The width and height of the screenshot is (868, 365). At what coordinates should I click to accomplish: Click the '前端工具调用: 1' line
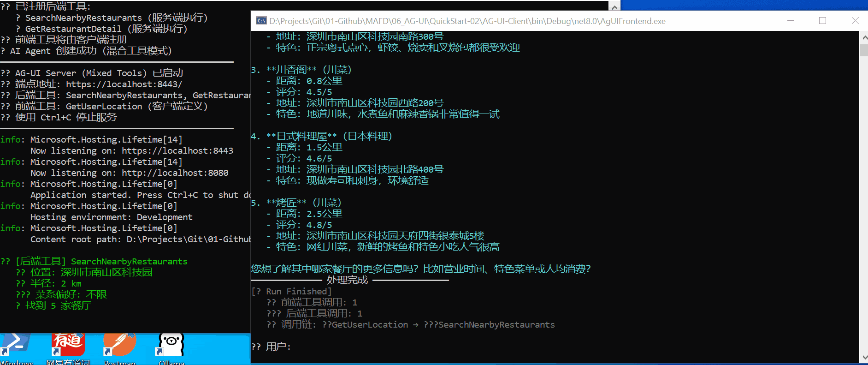[312, 302]
